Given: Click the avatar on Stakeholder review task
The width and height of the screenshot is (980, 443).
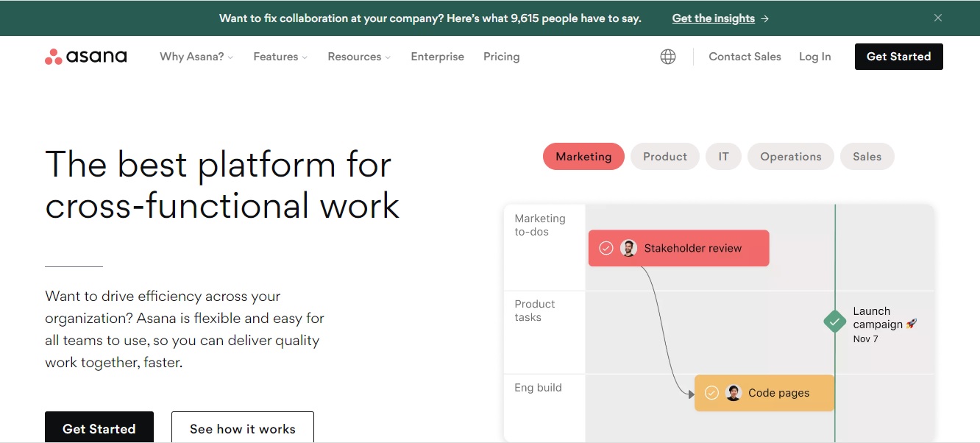Looking at the screenshot, I should tap(628, 248).
